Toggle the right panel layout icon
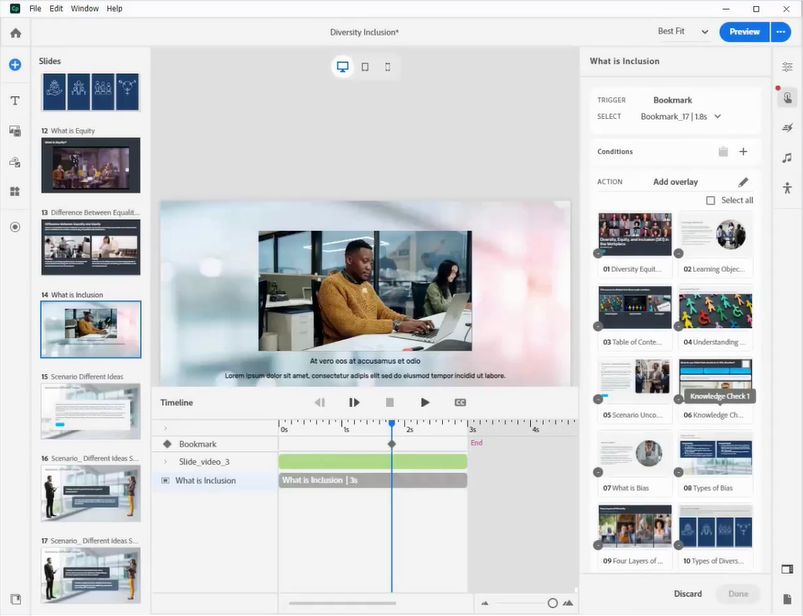Viewport: 803px width, 616px height. coord(787,569)
